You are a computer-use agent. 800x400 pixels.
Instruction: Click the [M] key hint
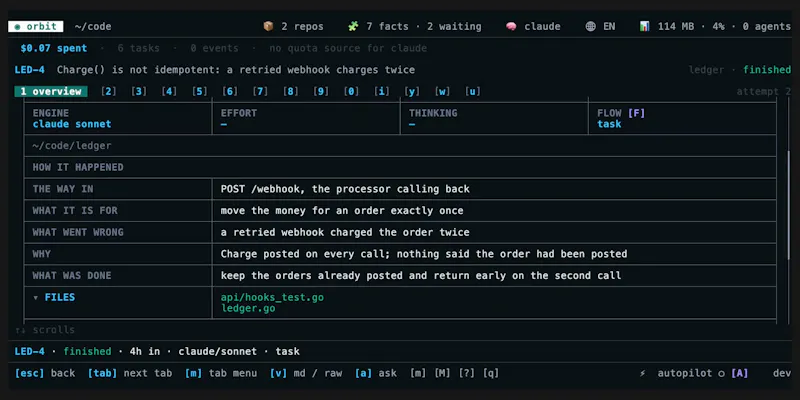[x=442, y=373]
